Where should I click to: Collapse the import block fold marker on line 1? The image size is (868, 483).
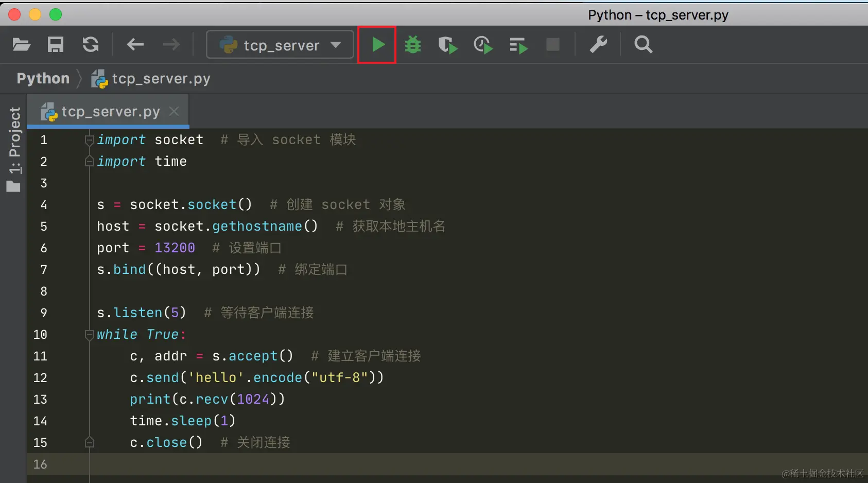click(89, 140)
